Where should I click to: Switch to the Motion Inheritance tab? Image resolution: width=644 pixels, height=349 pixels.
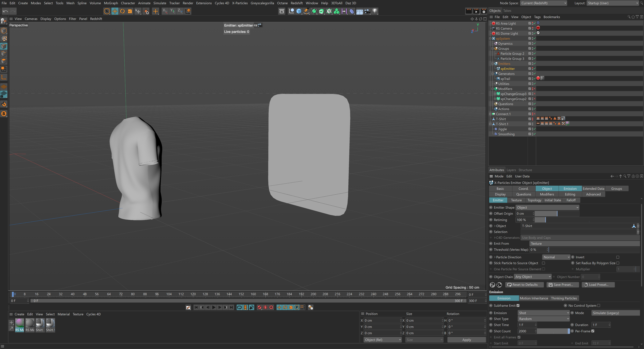(534, 298)
